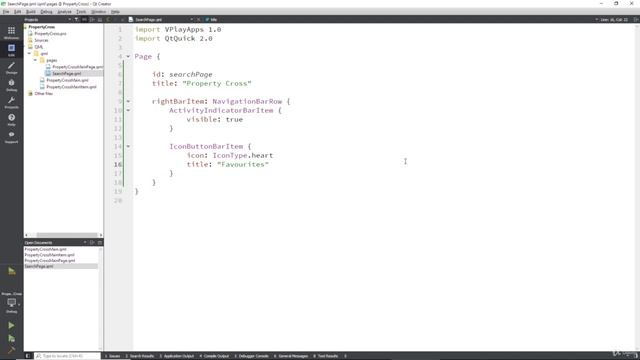Switch to Debug mode in the sidebar
Screen dimensions: 640x360
11,85
